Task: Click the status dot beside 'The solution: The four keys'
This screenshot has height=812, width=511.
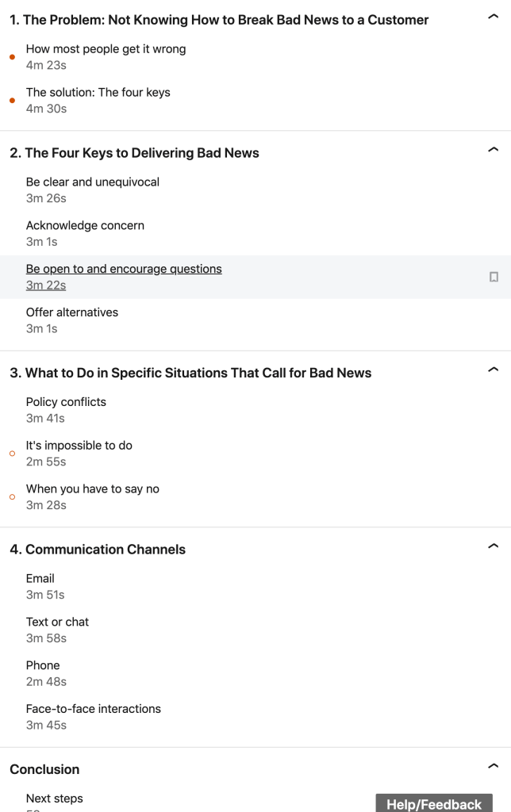Action: [x=12, y=101]
